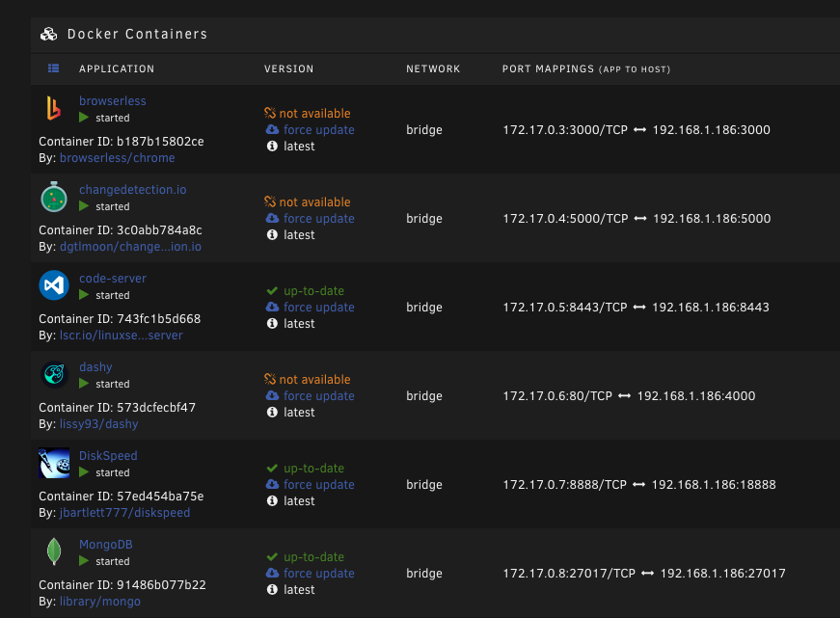The width and height of the screenshot is (840, 618).
Task: Open the browserless container link
Action: (x=113, y=100)
